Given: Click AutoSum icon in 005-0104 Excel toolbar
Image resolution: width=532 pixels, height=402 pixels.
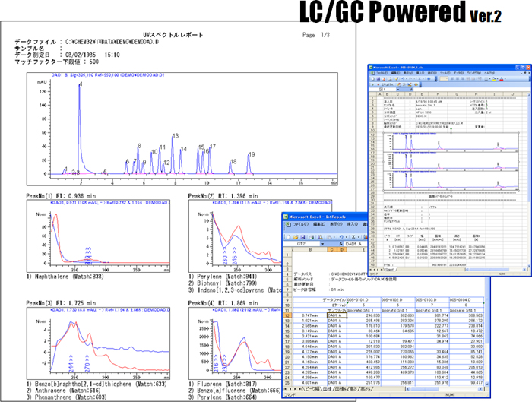Looking at the screenshot, I should coord(420,79).
